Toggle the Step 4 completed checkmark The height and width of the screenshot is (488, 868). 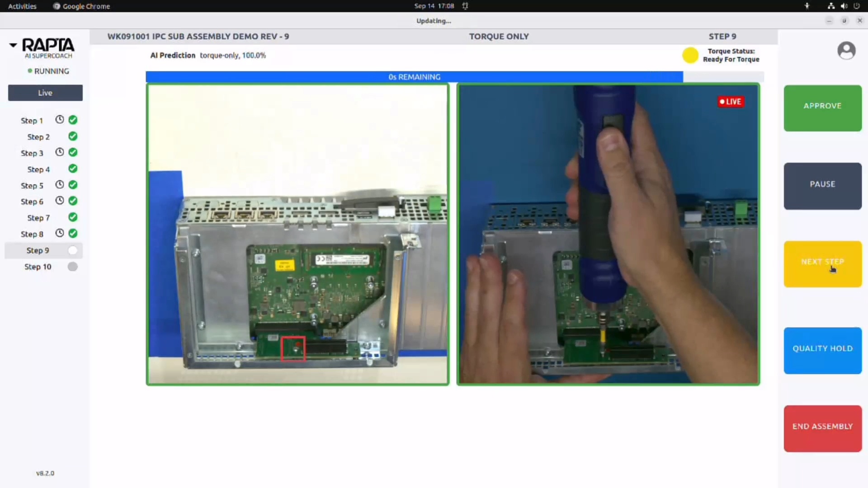coord(73,169)
